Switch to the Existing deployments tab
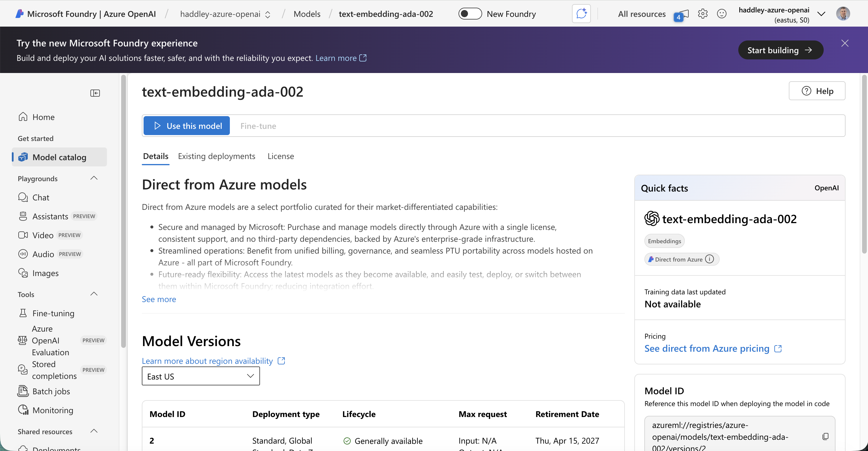 point(217,156)
